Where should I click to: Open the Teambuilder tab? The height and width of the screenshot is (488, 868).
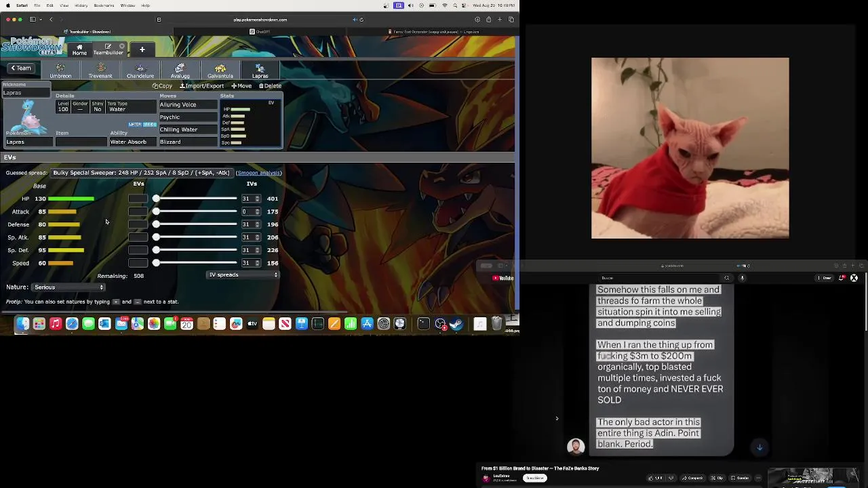pos(108,49)
